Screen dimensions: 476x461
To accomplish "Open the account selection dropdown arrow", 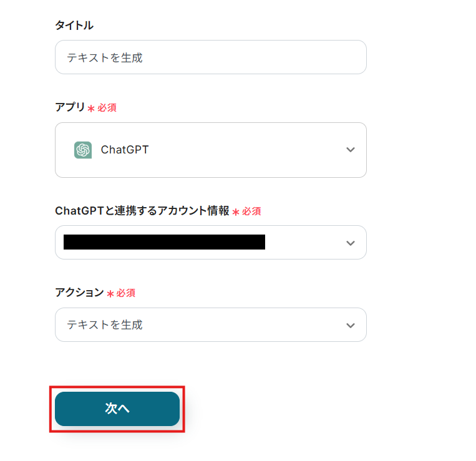I will point(351,243).
